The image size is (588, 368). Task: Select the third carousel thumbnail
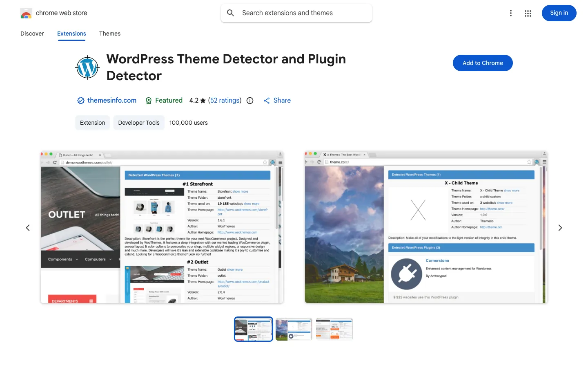334,329
